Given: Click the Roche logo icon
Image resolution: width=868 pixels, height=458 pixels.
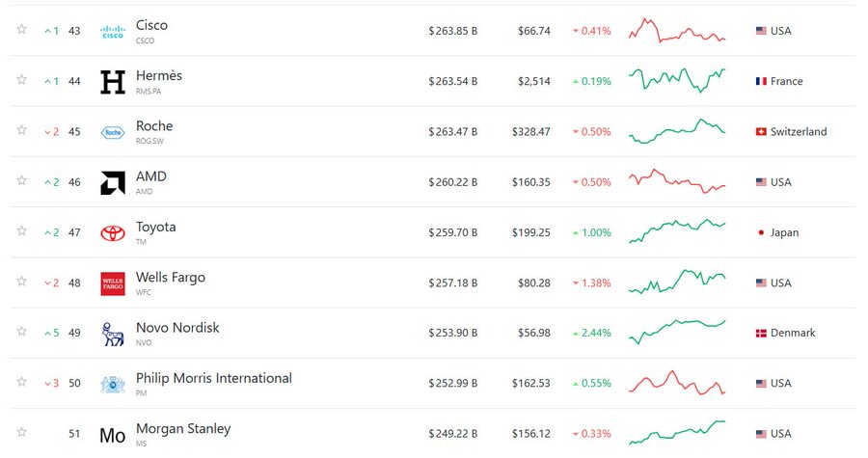Looking at the screenshot, I should (x=113, y=132).
